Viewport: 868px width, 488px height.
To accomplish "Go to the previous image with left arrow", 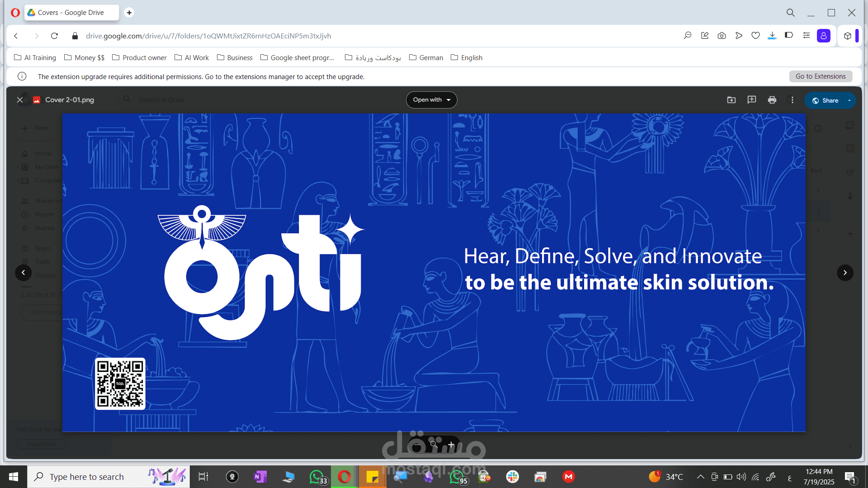I will [24, 272].
